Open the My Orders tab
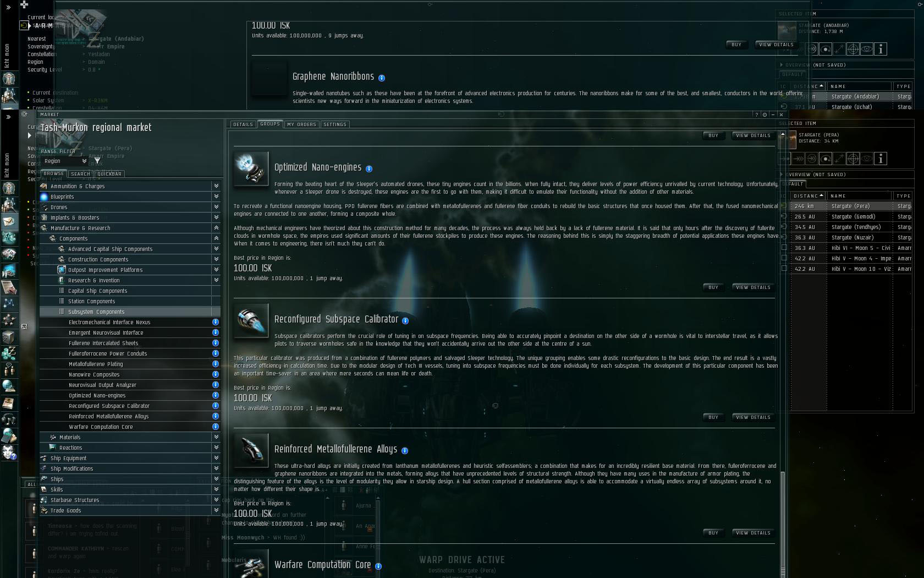This screenshot has width=924, height=578. click(301, 124)
